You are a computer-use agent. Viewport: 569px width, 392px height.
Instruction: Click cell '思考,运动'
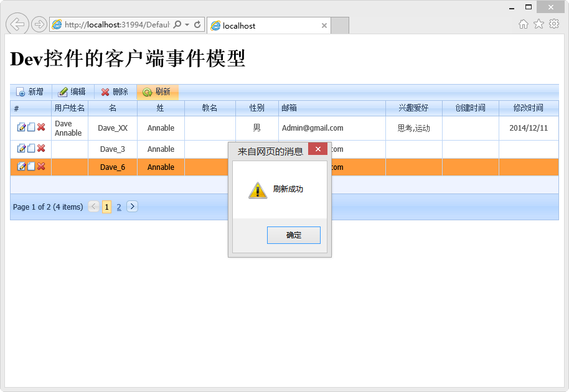click(x=414, y=128)
